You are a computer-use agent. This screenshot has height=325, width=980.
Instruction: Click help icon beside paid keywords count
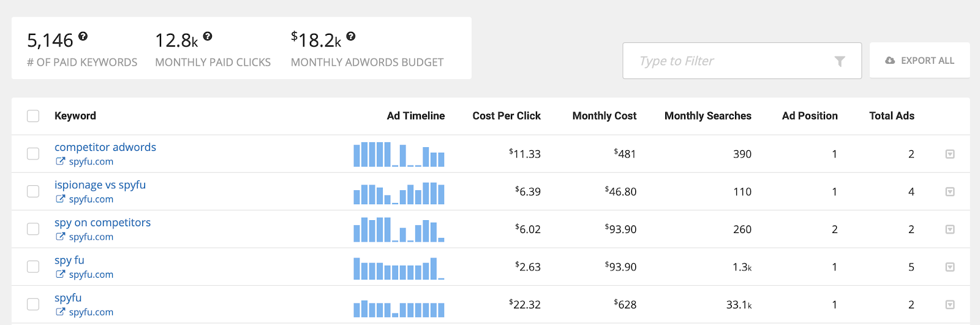point(83,36)
